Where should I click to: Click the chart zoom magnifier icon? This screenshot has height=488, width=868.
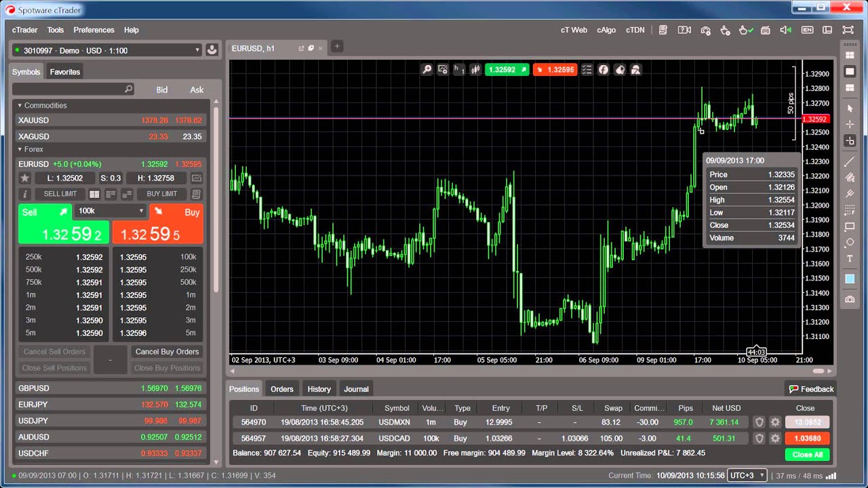click(427, 69)
